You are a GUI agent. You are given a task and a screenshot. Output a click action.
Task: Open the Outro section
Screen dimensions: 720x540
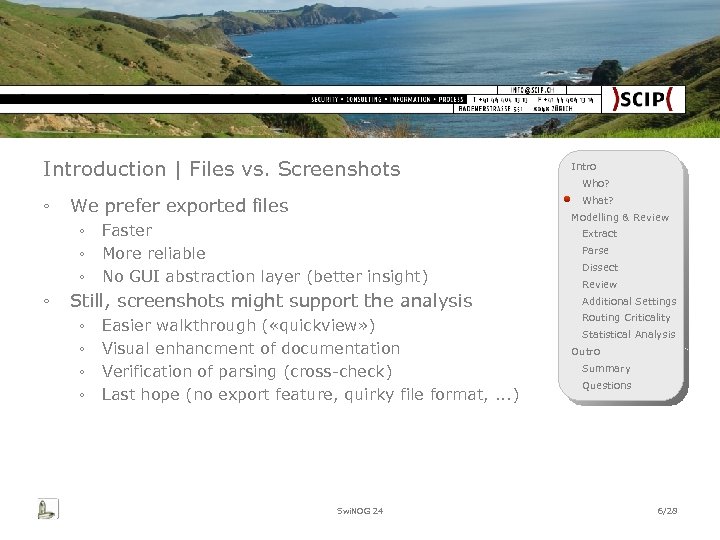point(585,352)
